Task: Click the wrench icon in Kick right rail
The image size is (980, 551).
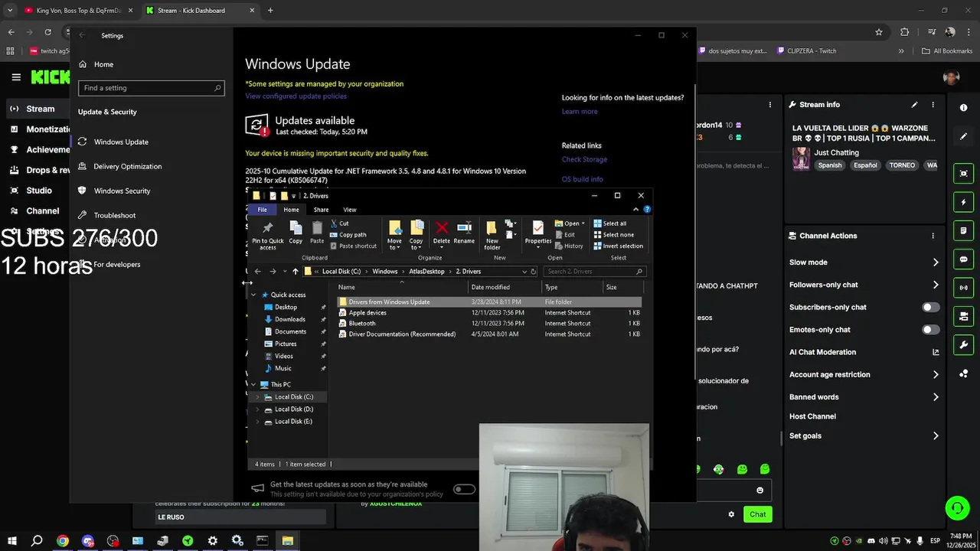Action: 964,345
